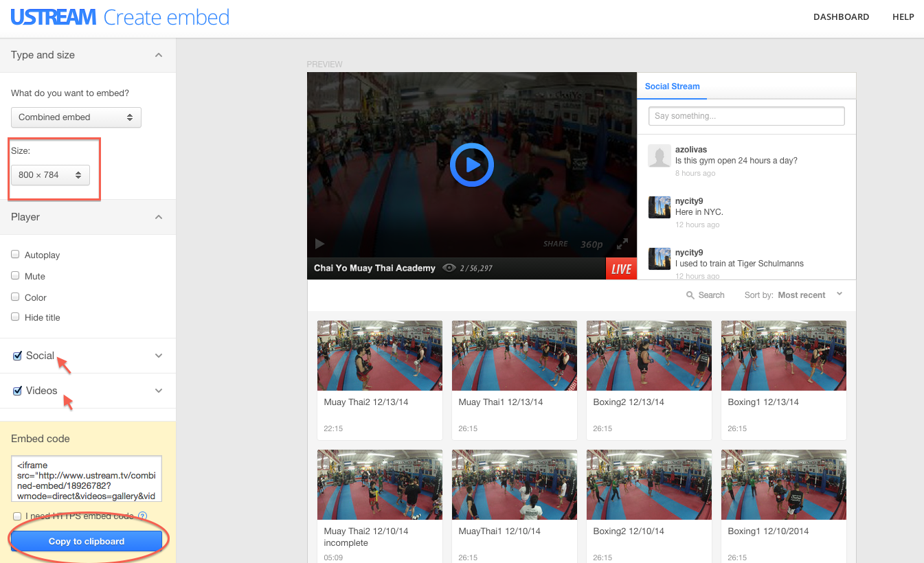Play the video with center play button

pos(472,165)
